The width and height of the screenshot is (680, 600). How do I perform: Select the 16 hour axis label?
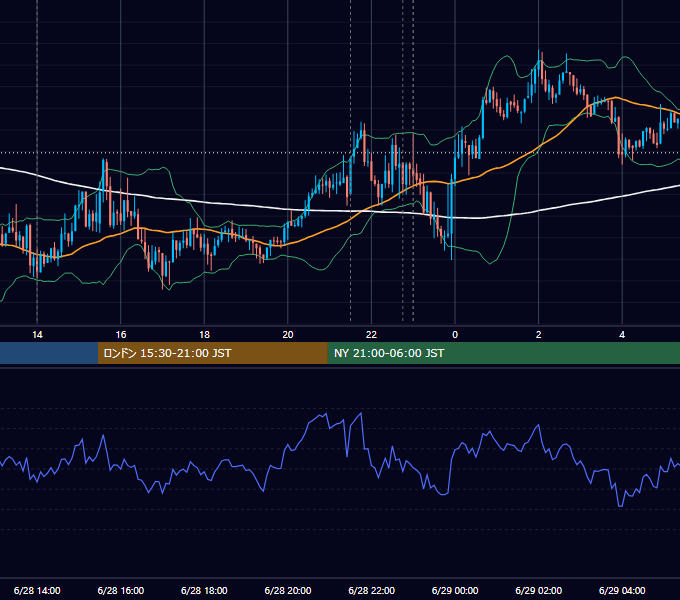121,335
